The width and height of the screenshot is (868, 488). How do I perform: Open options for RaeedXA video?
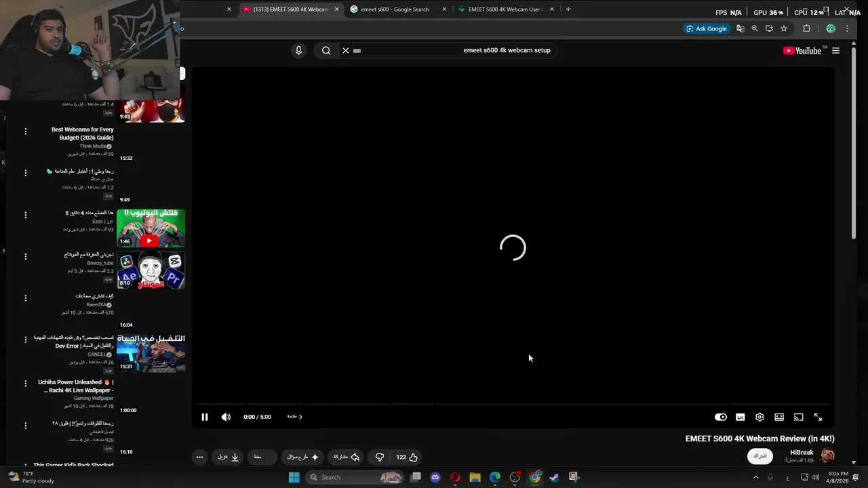26,298
